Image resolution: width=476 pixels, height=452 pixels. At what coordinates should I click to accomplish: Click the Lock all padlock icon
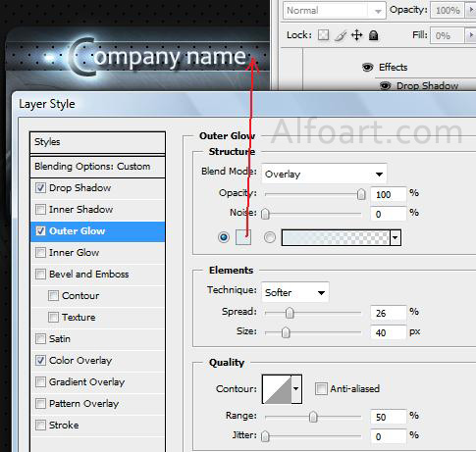(x=373, y=35)
